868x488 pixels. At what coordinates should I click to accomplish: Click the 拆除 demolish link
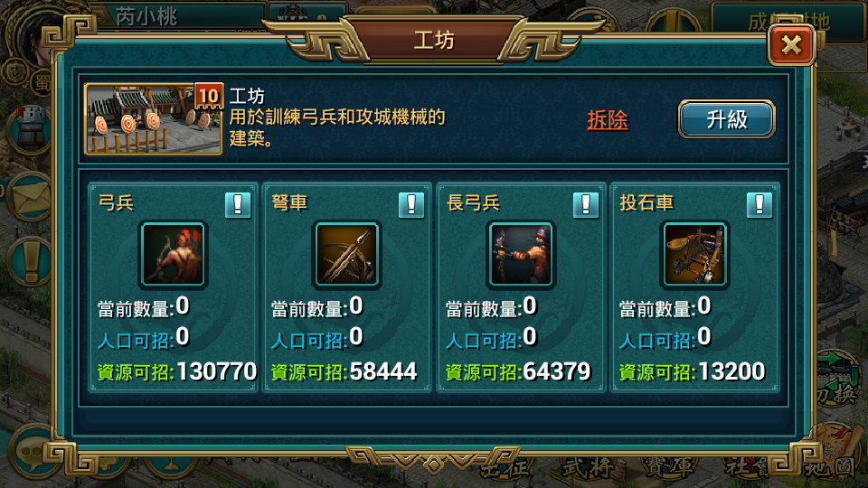[608, 119]
